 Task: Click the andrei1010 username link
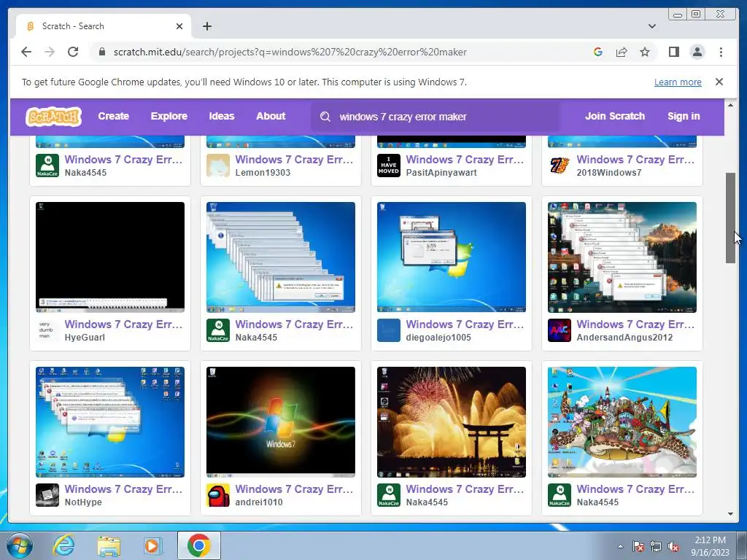pyautogui.click(x=259, y=502)
